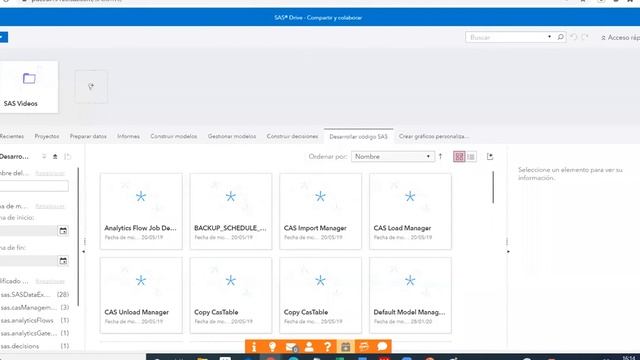
Task: Open the end date calendar picker
Action: (x=63, y=261)
